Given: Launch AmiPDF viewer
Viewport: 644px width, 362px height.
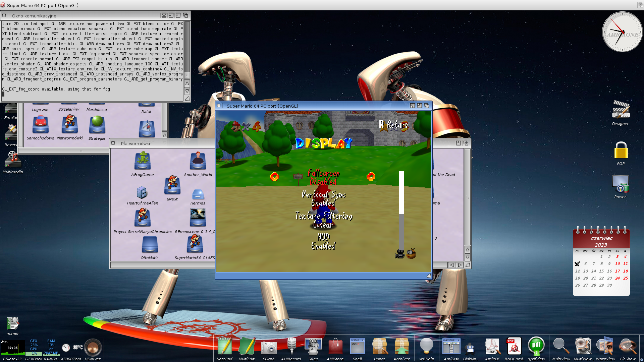Looking at the screenshot, I should click(492, 346).
